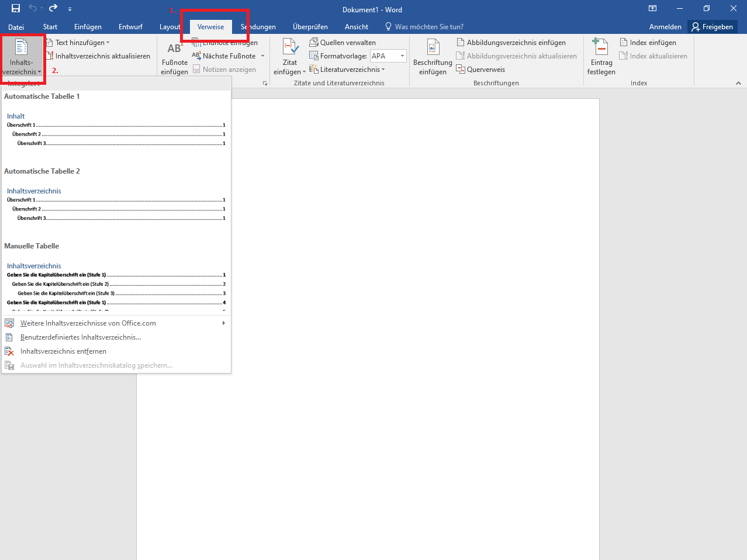Switch to the Einfügen tab
747x560 pixels.
[x=88, y=27]
